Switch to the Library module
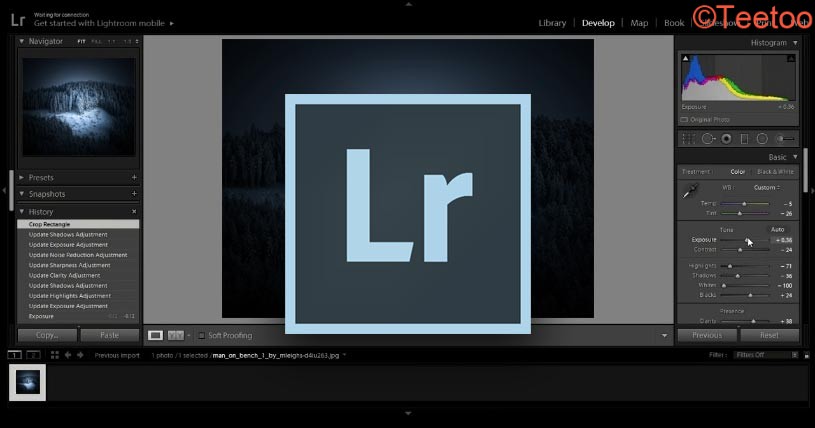Viewport: 815px width, 428px height. 552,22
